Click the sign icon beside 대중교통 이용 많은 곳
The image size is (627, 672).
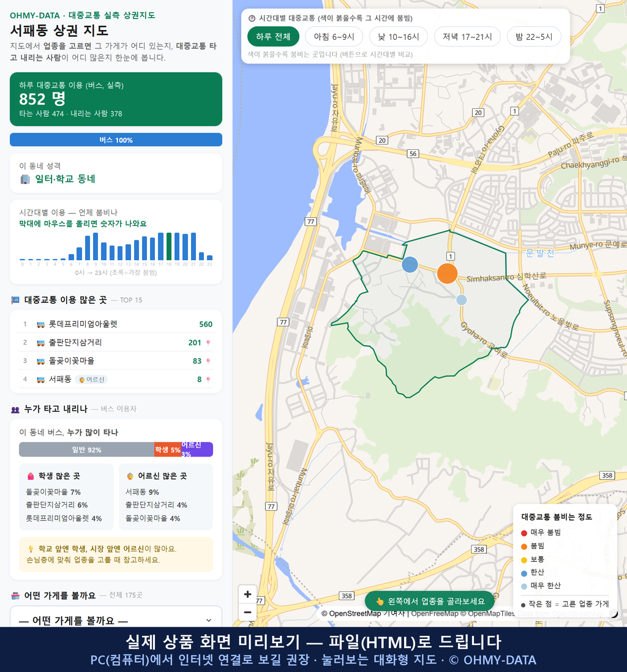tap(15, 300)
